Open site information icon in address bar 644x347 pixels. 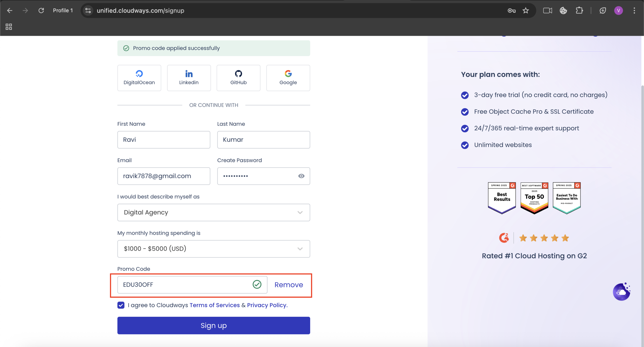pos(88,11)
